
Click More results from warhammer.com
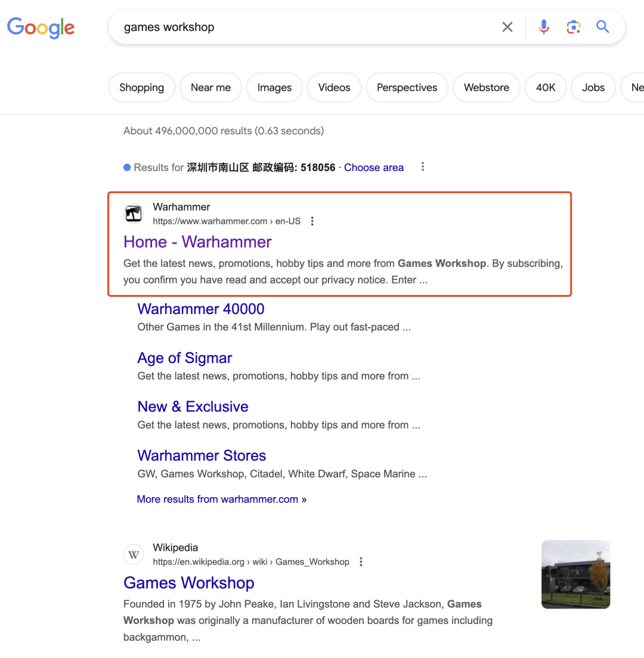tap(222, 499)
